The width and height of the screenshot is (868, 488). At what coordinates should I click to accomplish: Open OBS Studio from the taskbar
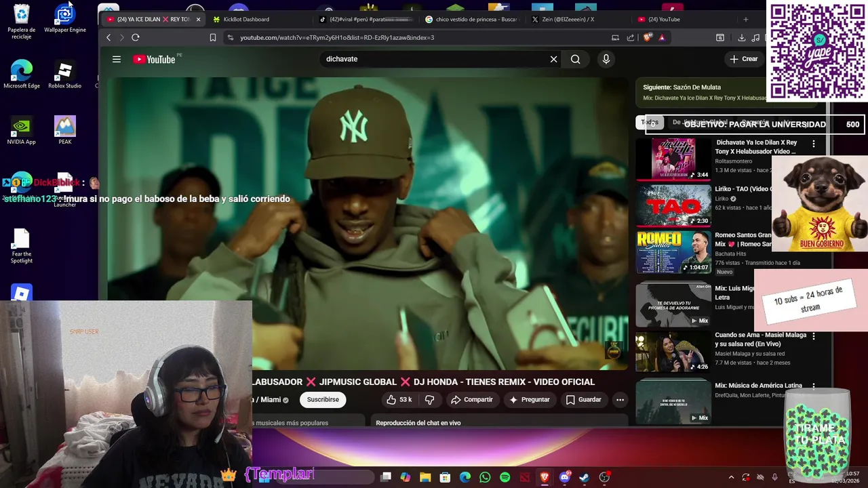click(x=604, y=477)
